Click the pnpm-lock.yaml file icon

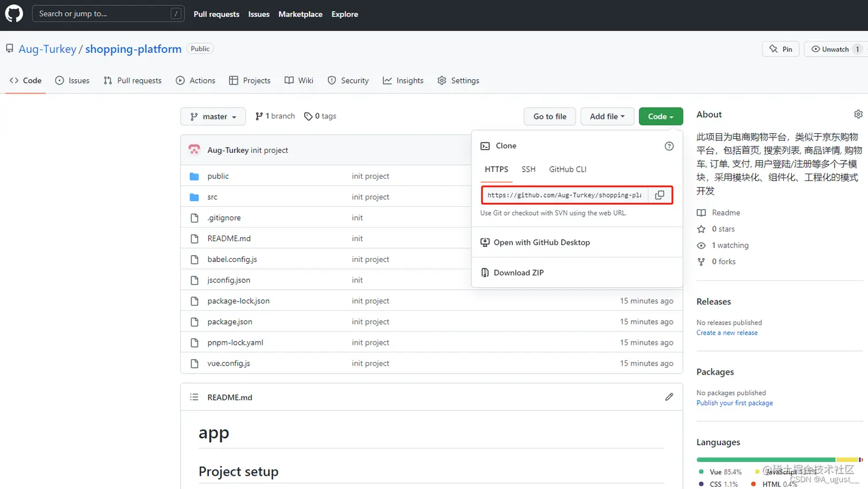click(194, 342)
